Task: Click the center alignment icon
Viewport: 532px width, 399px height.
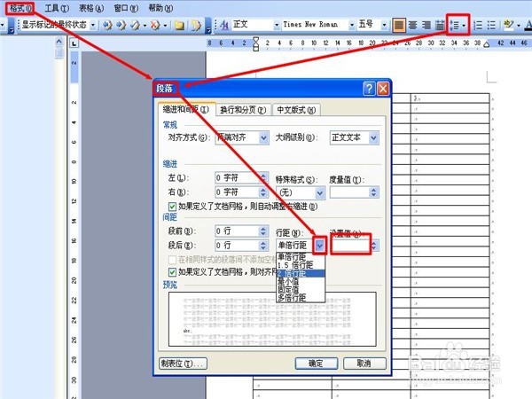Action: pyautogui.click(x=412, y=25)
